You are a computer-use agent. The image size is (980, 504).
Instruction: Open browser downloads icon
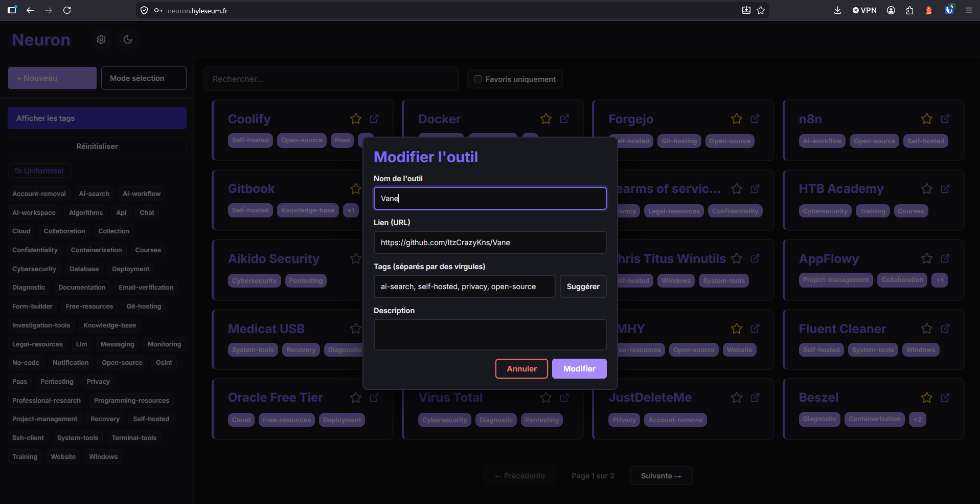point(837,10)
